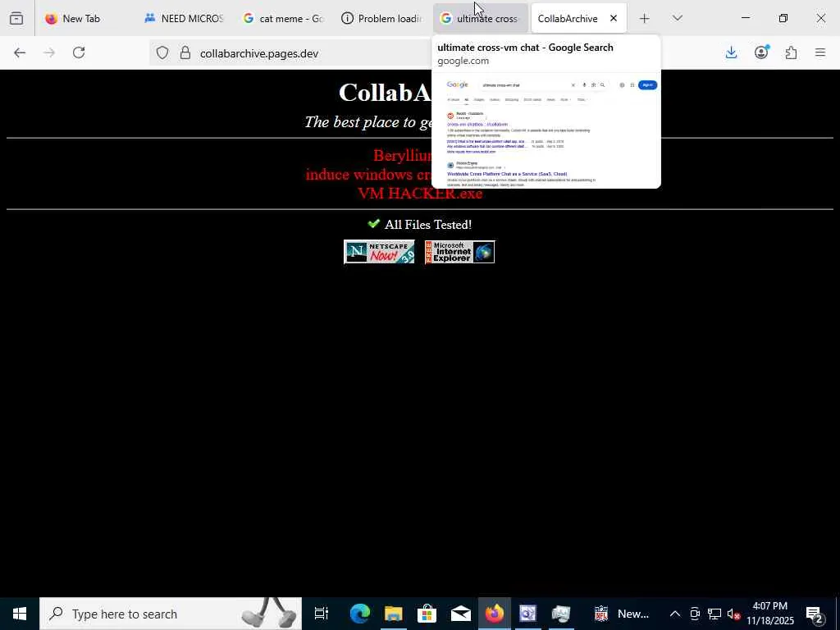Open the Windows Start menu
The height and width of the screenshot is (630, 840).
click(x=20, y=614)
